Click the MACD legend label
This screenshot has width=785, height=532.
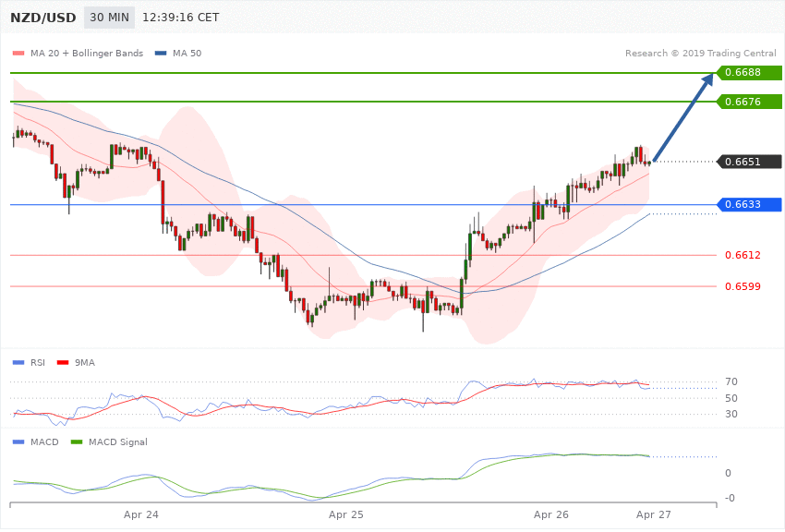[44, 441]
